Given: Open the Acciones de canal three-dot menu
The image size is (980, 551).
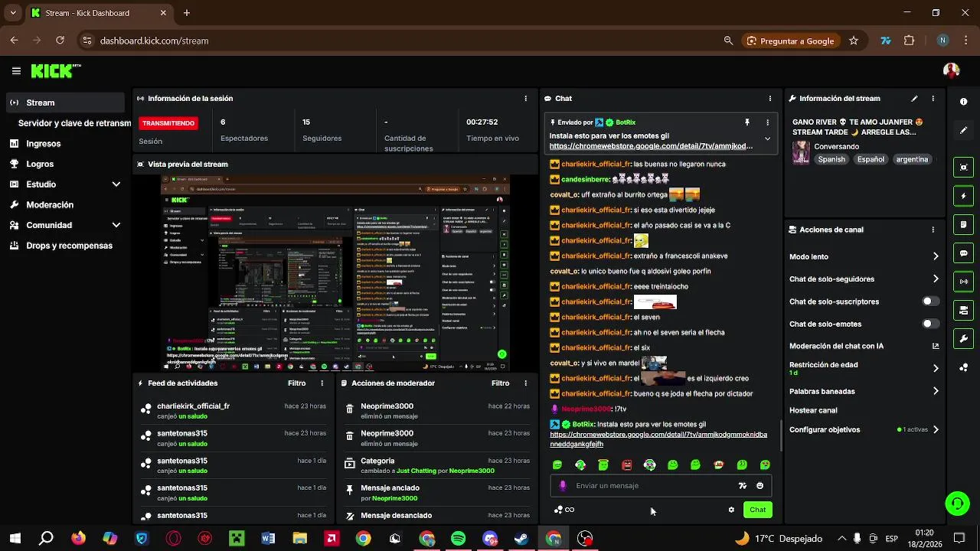Looking at the screenshot, I should tap(933, 230).
